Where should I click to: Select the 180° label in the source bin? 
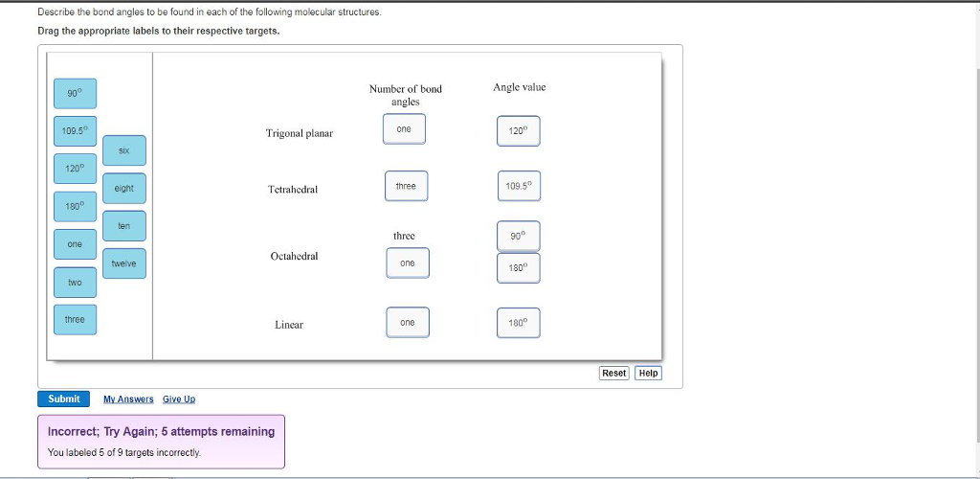pyautogui.click(x=75, y=206)
